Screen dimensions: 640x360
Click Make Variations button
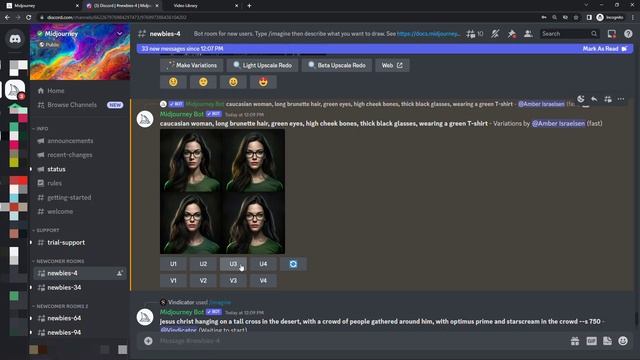(x=191, y=65)
